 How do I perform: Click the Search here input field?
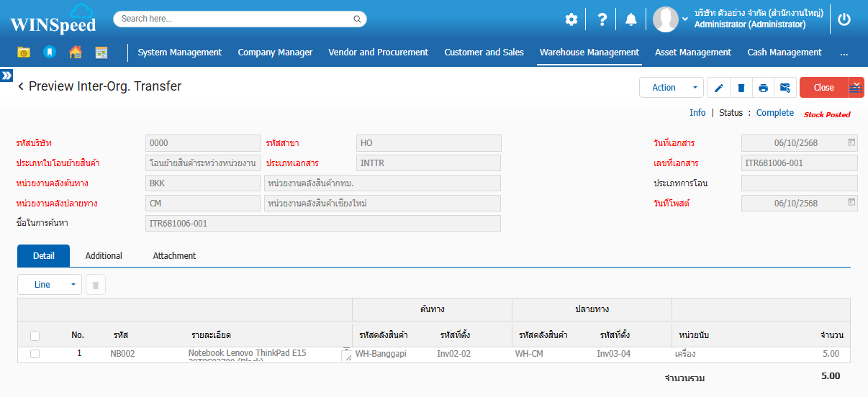coord(240,19)
